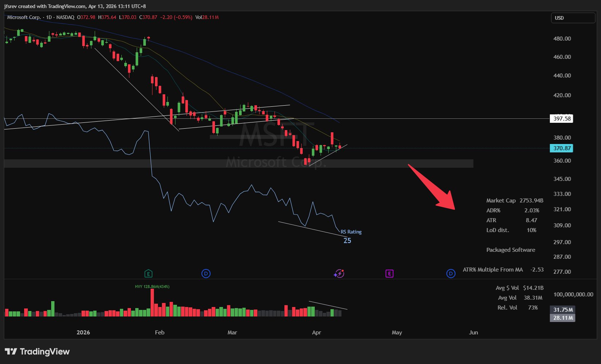Click the open value O372.98
601x364 pixels.
point(86,17)
